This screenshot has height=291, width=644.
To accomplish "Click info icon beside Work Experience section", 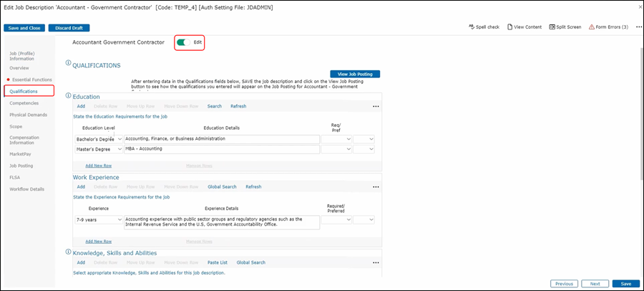I will [69, 176].
